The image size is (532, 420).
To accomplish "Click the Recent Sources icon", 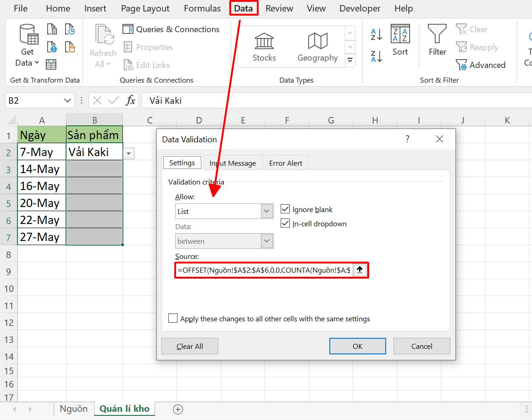I will 70,28.
